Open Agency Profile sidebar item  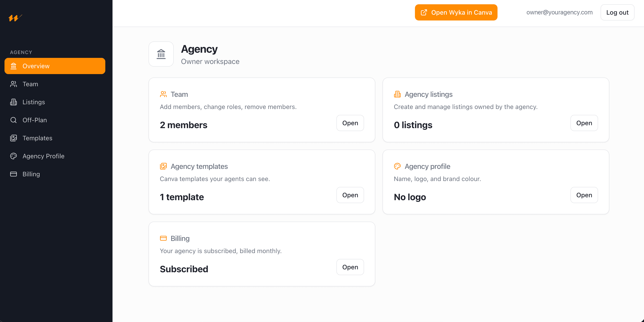[x=55, y=156]
